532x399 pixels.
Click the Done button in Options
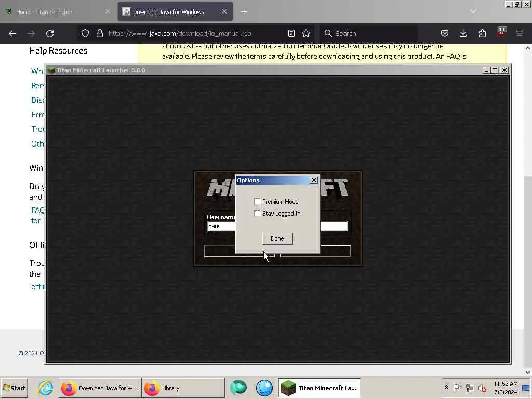pos(277,238)
